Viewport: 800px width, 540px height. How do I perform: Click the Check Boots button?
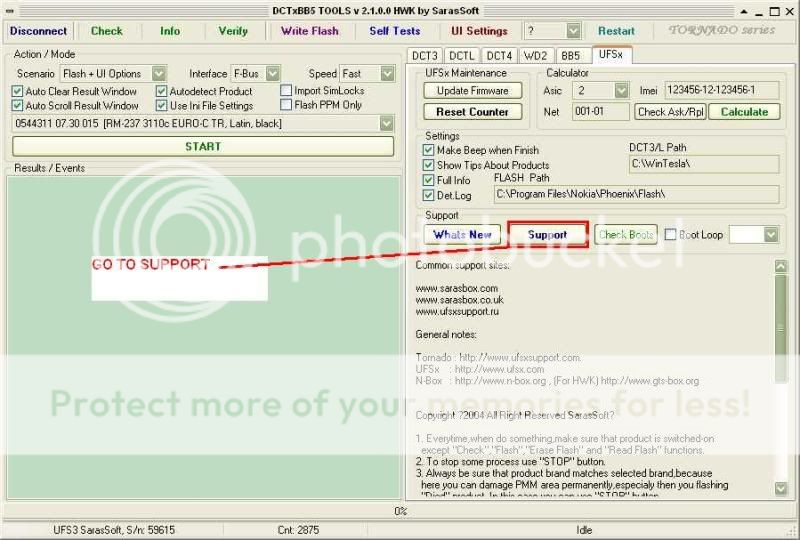coord(626,235)
